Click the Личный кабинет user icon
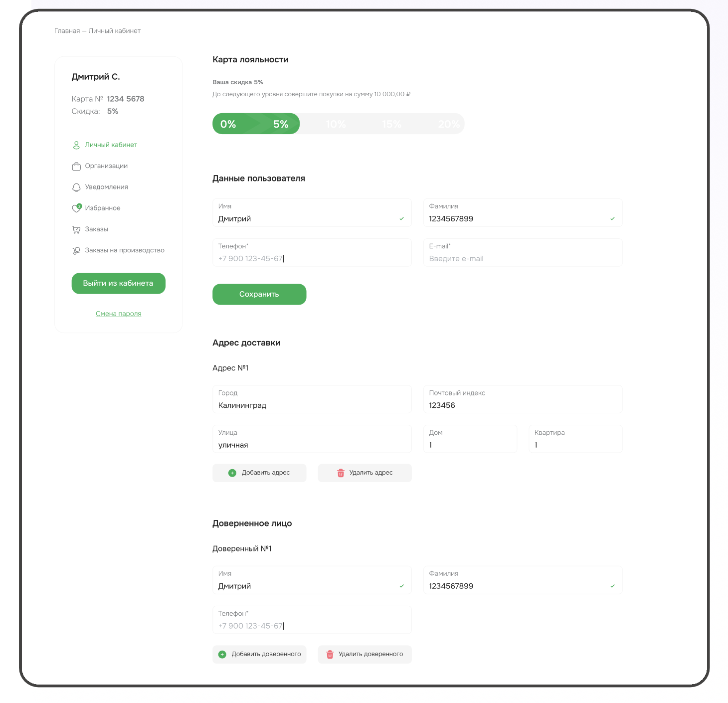This screenshot has width=728, height=703. tap(76, 145)
